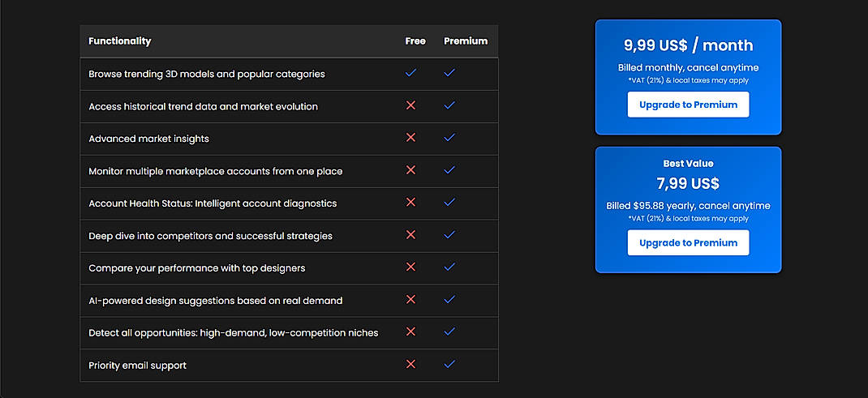Click Free cross for Monitor multiple marketplace accounts
This screenshot has width=868, height=398.
(x=410, y=169)
